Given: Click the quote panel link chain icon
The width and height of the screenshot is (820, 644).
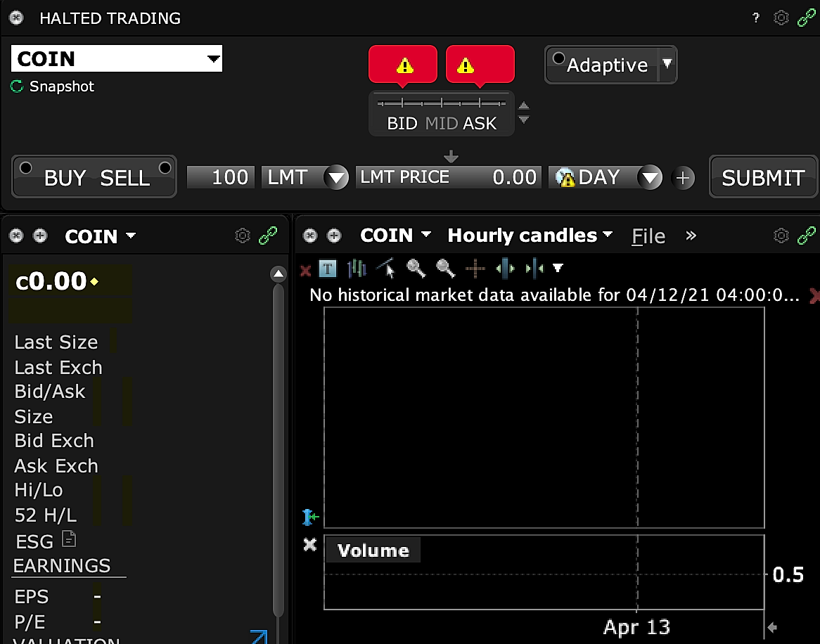Looking at the screenshot, I should pyautogui.click(x=268, y=236).
